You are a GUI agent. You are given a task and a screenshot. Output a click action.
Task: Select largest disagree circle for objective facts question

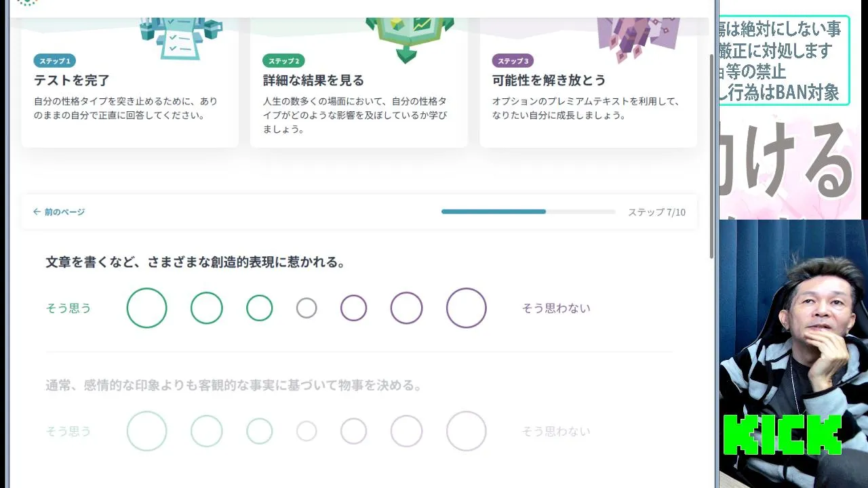click(467, 431)
